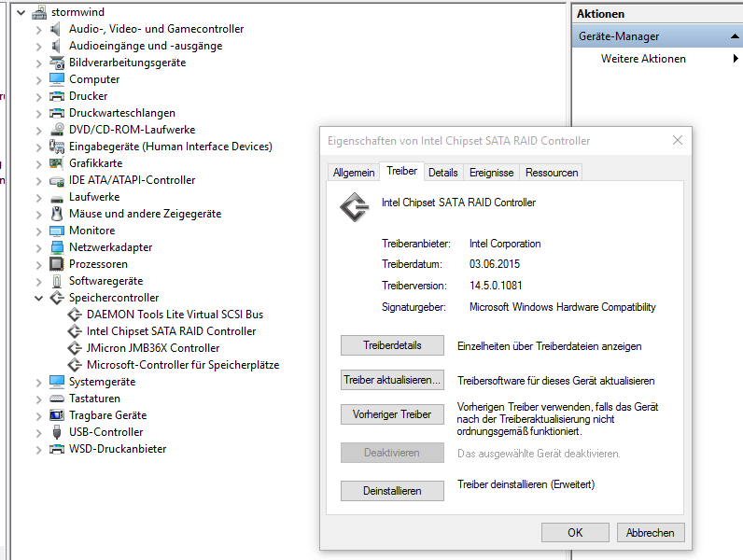Image resolution: width=743 pixels, height=560 pixels.
Task: Switch to the Ressourcen tab
Action: tap(552, 173)
